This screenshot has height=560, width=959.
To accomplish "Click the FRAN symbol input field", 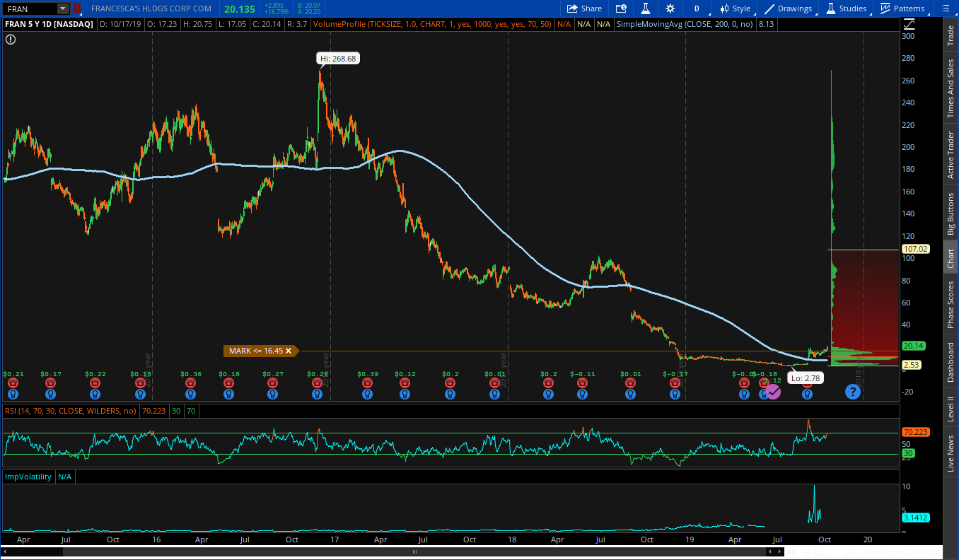I will click(30, 8).
